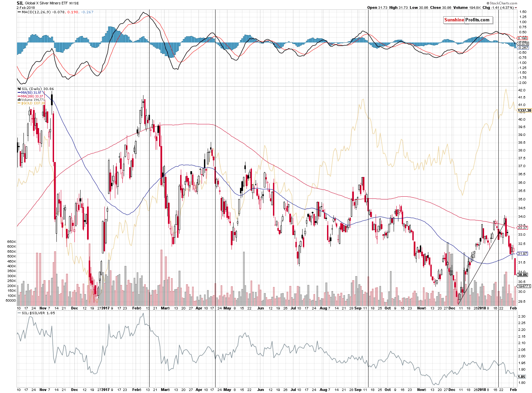Click the 'Volume 194.8K' quote value
This screenshot has height=393, width=532.
point(467,7)
